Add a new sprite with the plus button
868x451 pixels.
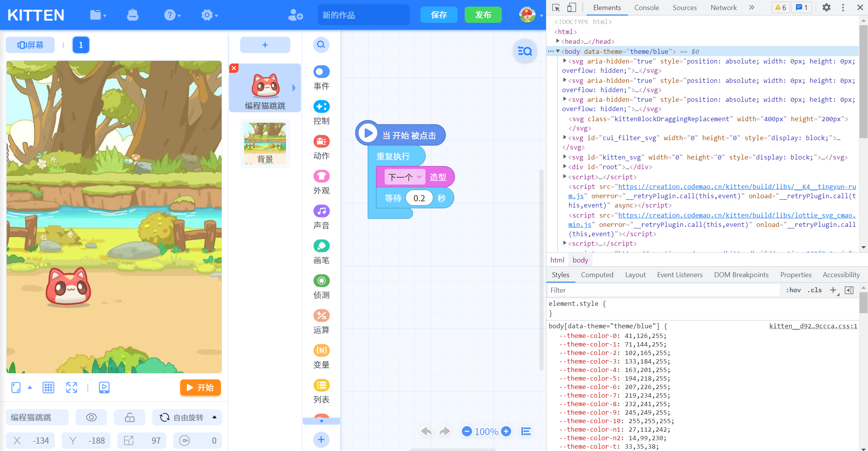tap(265, 45)
